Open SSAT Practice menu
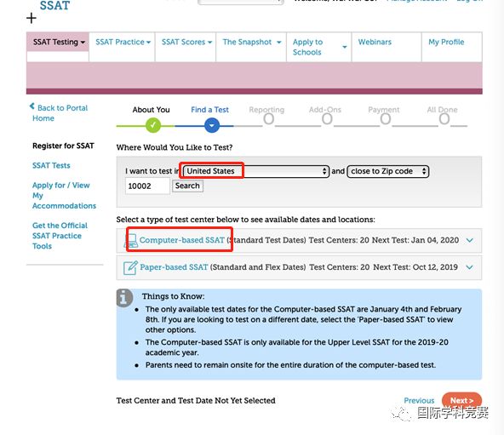Viewport: 504px width, 435px height. click(122, 42)
